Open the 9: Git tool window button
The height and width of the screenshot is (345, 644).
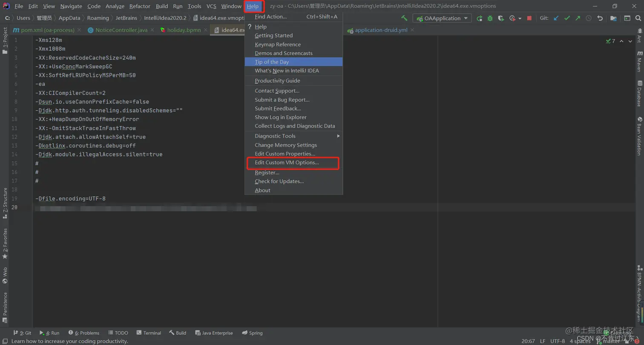pyautogui.click(x=22, y=333)
